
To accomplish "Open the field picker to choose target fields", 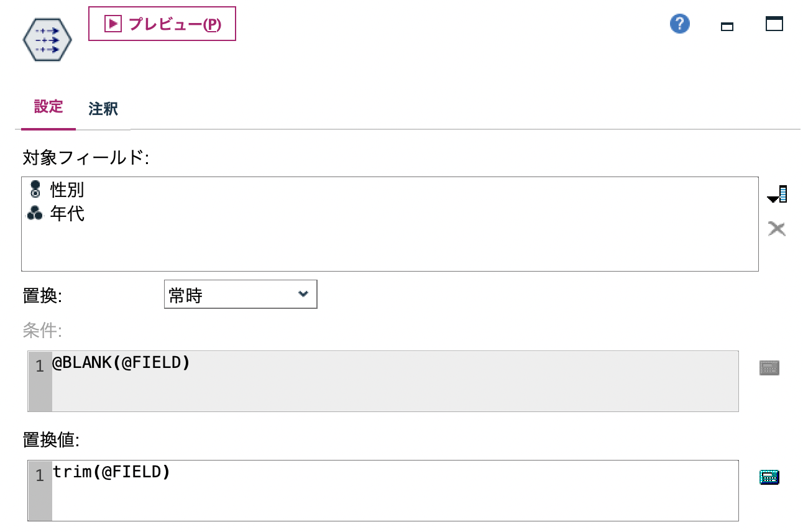I will coord(776,193).
